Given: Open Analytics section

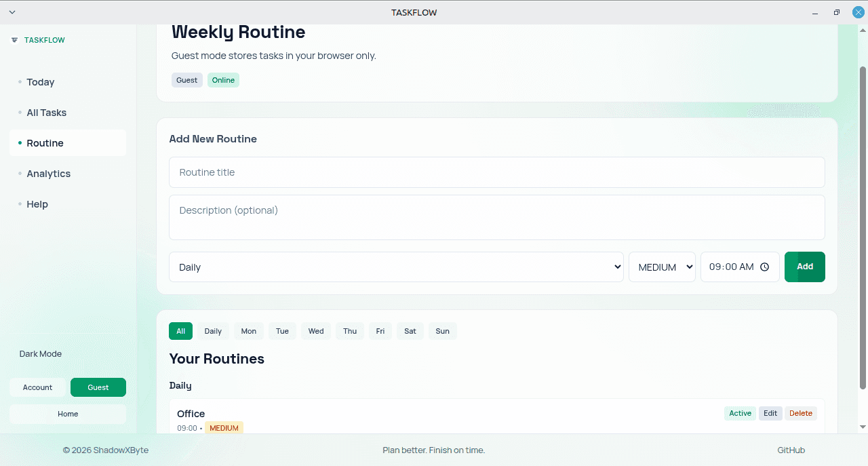Looking at the screenshot, I should pos(68,174).
